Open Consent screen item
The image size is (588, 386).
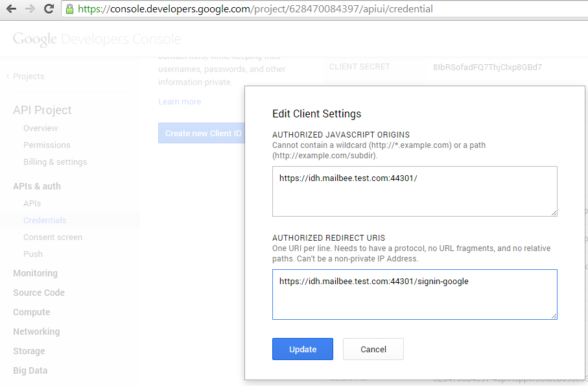pyautogui.click(x=53, y=237)
